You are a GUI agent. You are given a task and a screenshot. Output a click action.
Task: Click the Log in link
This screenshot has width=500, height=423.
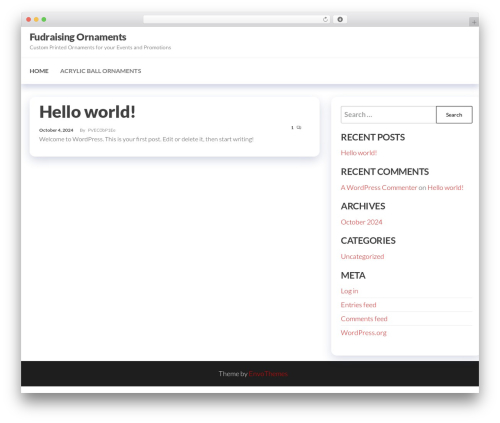point(349,291)
